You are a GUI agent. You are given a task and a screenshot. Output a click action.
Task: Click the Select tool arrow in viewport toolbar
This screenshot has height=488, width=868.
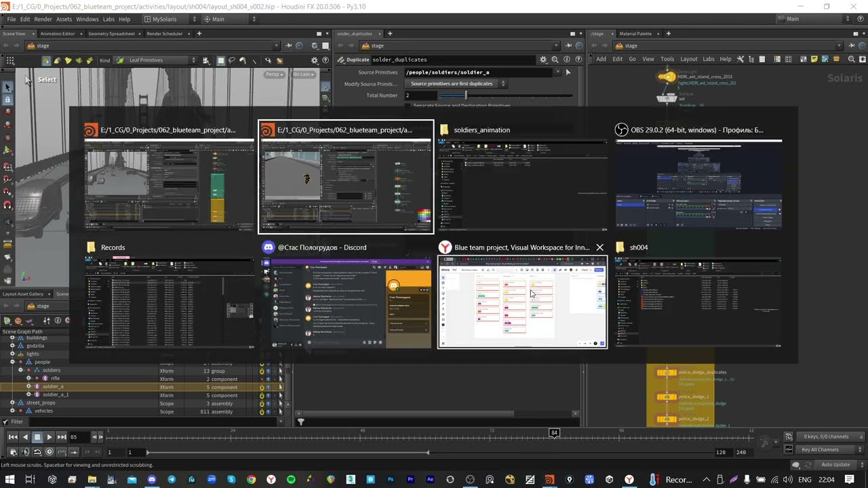pyautogui.click(x=7, y=87)
